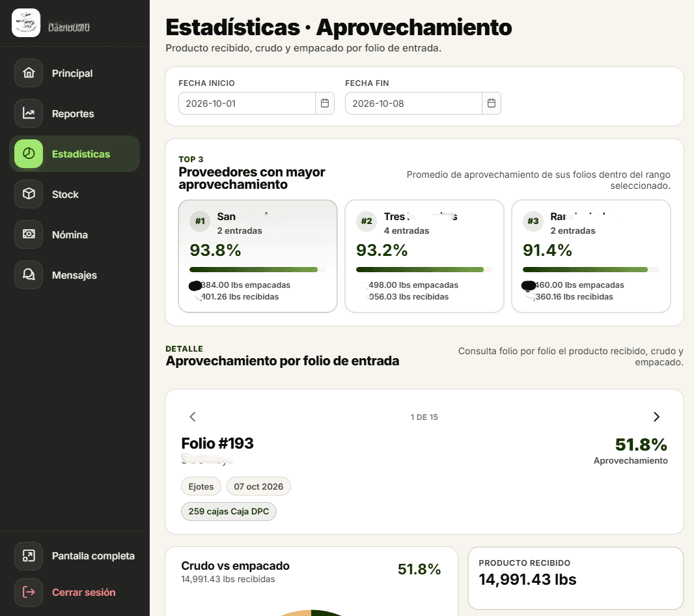Screen dimensions: 694x616
Task: Open Reportes chart icon
Action: click(29, 113)
